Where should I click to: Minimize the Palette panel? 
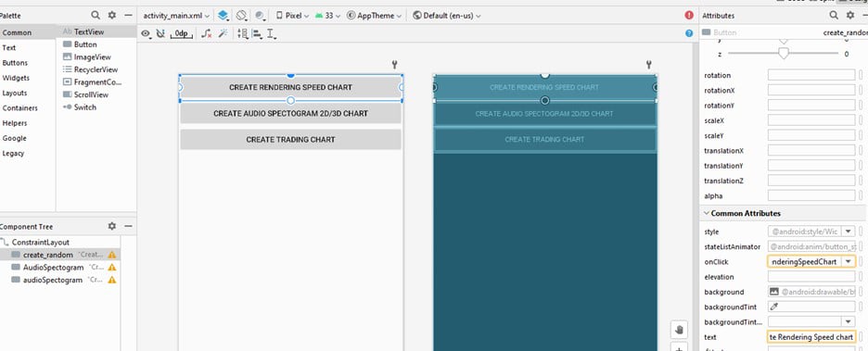point(128,16)
